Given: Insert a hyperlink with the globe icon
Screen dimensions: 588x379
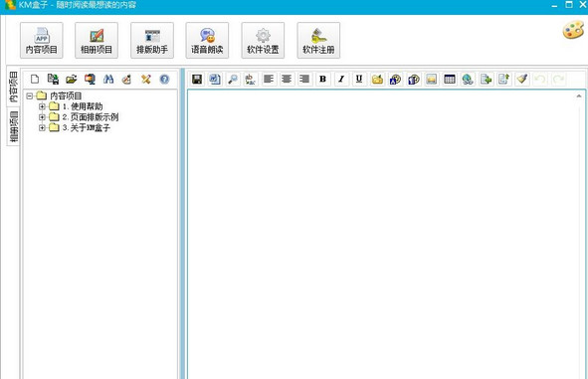Looking at the screenshot, I should pyautogui.click(x=468, y=80).
